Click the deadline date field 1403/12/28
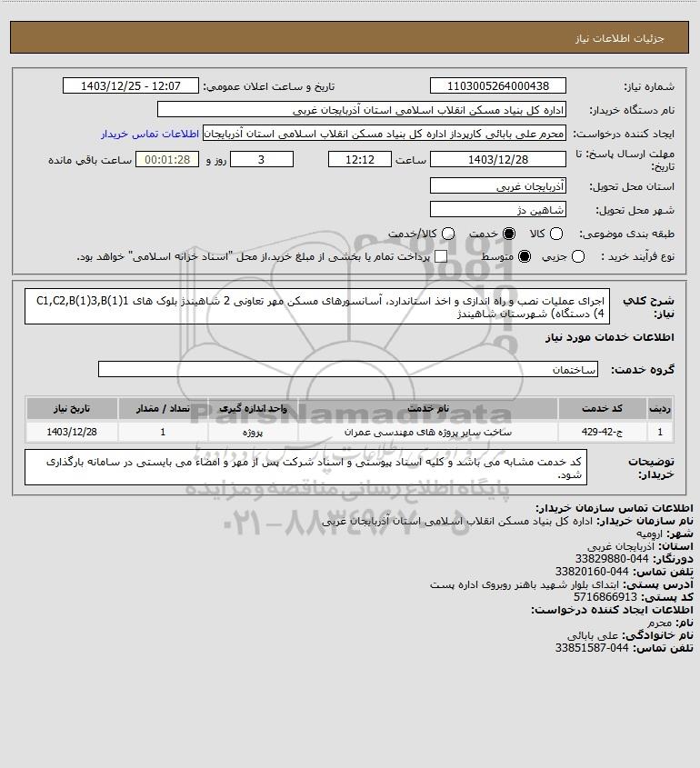700x768 pixels. (x=497, y=160)
